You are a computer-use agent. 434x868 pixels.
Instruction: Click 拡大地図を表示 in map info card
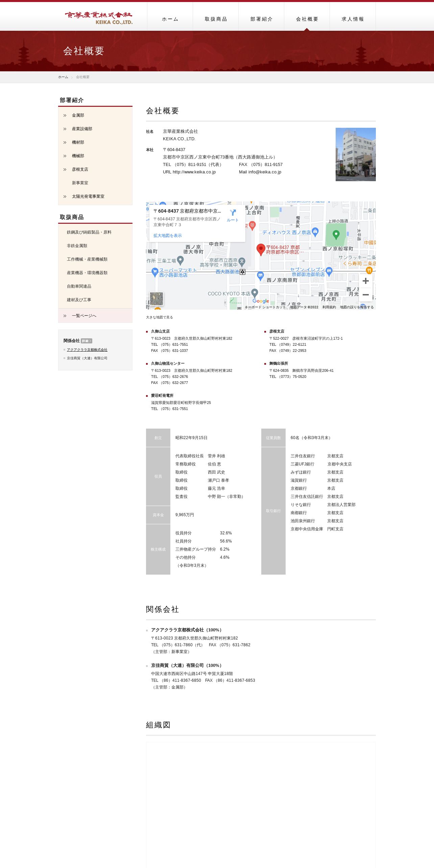167,236
